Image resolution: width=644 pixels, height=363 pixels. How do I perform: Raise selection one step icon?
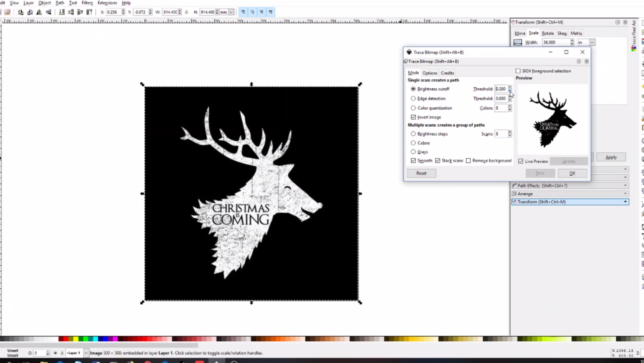[x=80, y=12]
